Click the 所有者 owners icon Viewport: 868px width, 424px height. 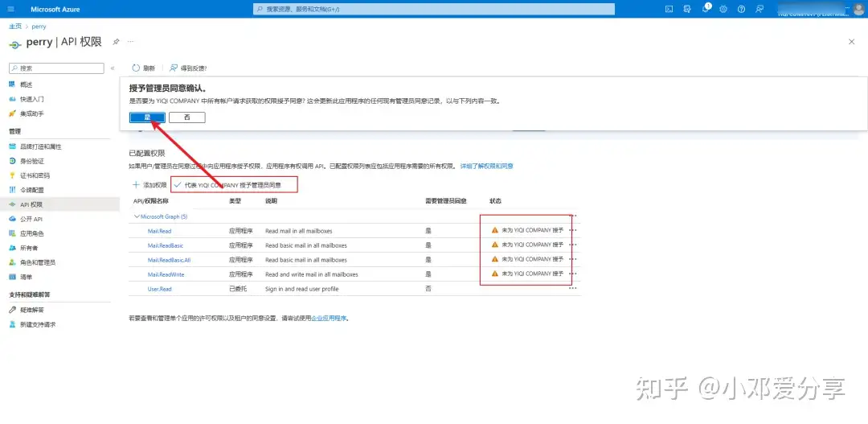coord(12,248)
